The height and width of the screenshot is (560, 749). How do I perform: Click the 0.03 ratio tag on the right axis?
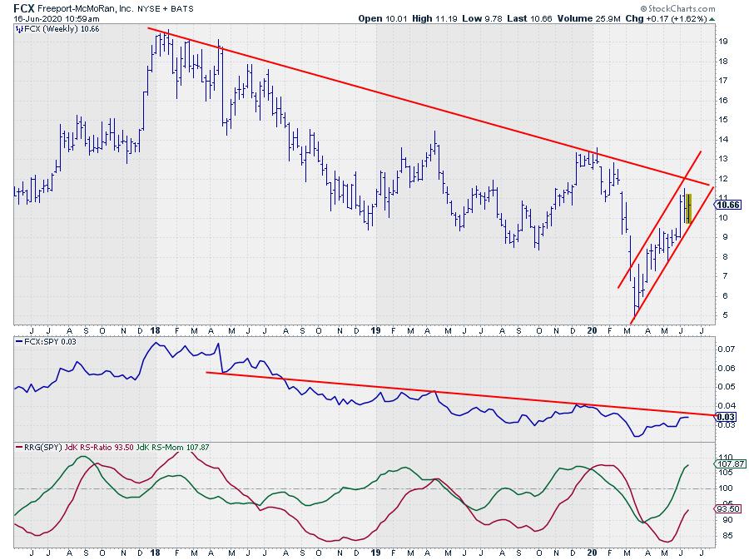click(726, 417)
